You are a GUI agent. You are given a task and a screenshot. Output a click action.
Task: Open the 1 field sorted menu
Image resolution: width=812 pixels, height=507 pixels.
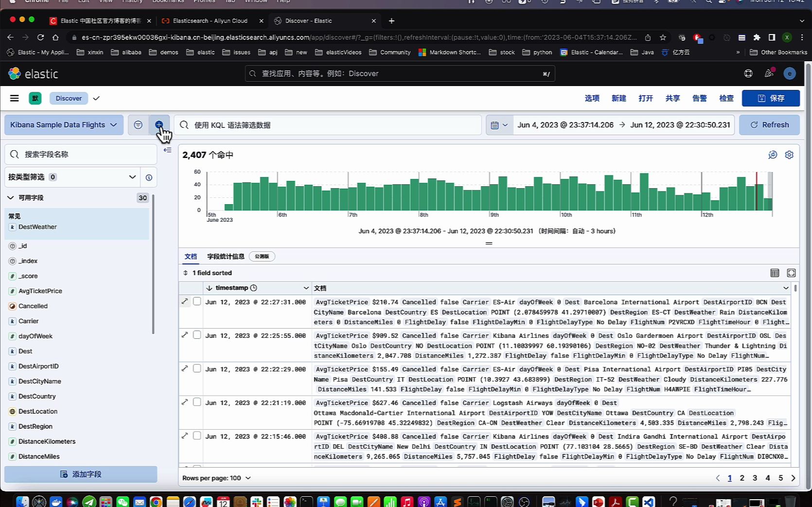point(208,273)
